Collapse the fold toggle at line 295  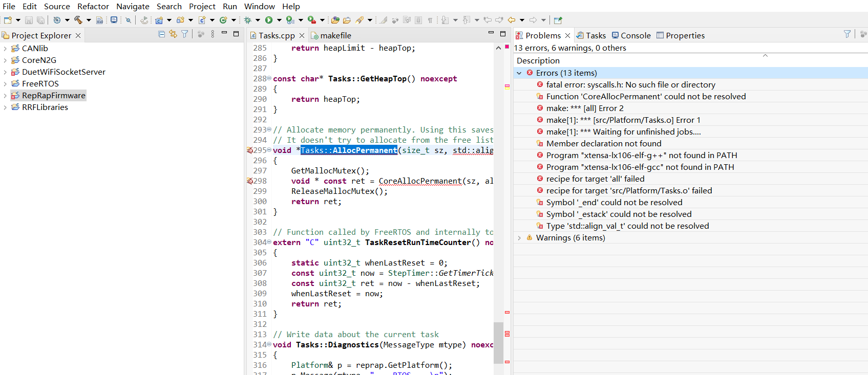coord(269,150)
